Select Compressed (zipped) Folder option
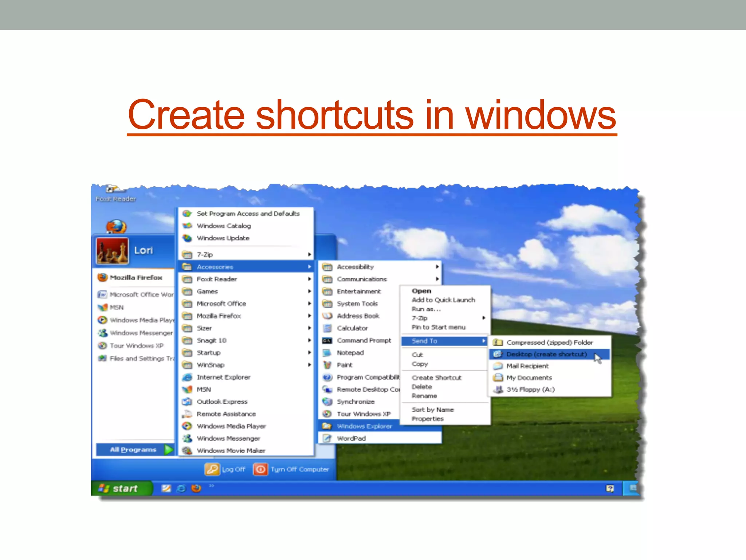746x560 pixels. tap(550, 342)
